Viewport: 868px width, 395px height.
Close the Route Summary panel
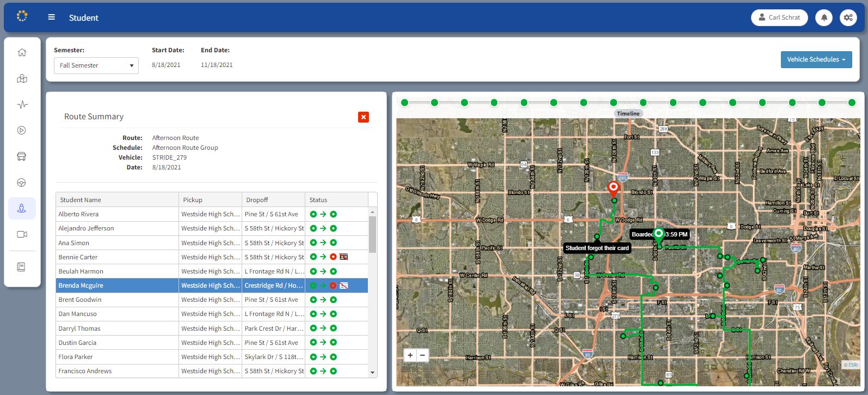364,117
